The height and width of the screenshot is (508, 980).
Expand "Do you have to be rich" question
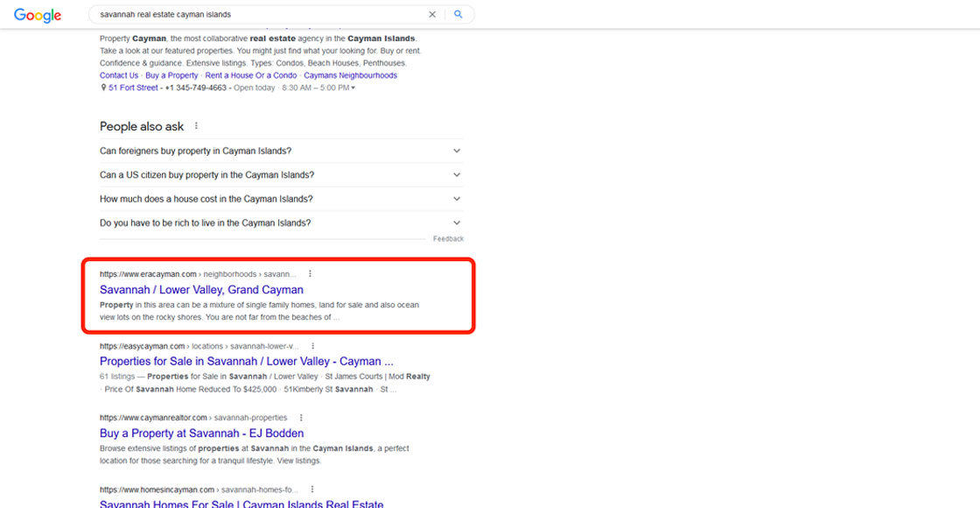(281, 222)
